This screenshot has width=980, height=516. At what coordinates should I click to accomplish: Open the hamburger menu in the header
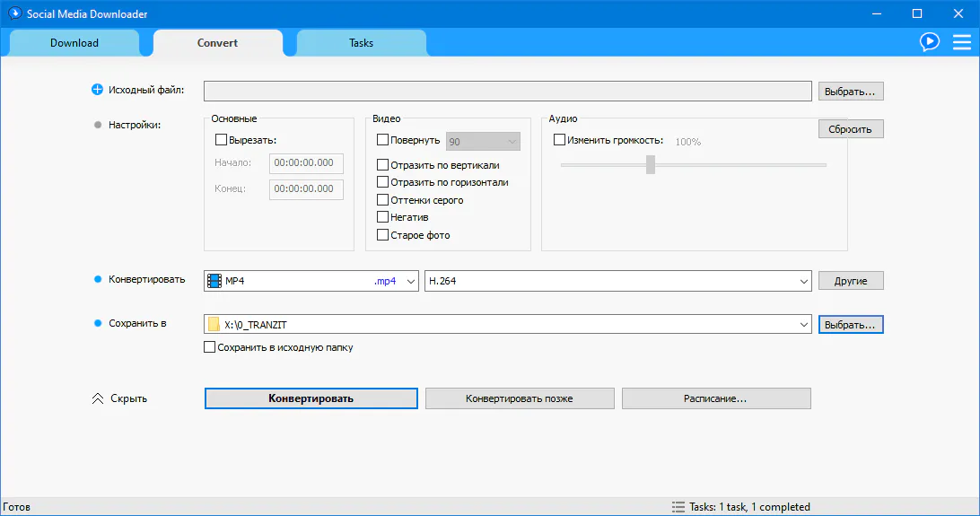point(961,42)
